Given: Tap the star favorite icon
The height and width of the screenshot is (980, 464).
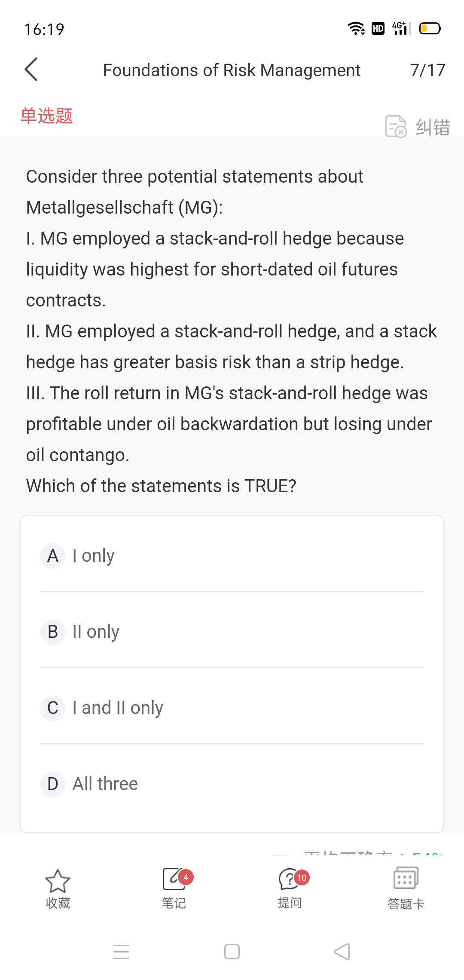Looking at the screenshot, I should pyautogui.click(x=58, y=881).
